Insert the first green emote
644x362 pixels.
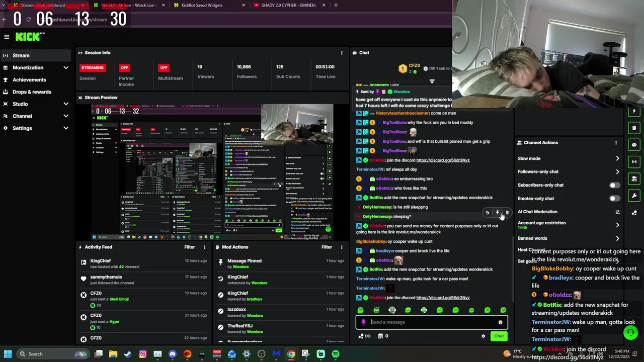[360, 310]
